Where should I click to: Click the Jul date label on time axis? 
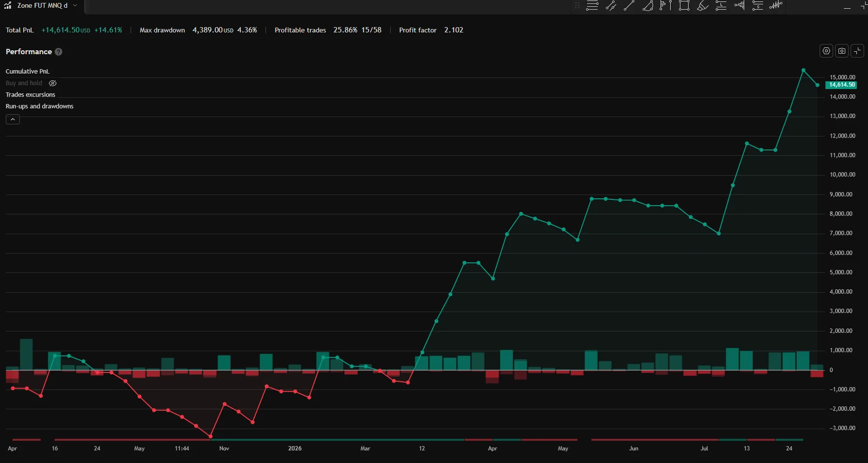(704, 448)
